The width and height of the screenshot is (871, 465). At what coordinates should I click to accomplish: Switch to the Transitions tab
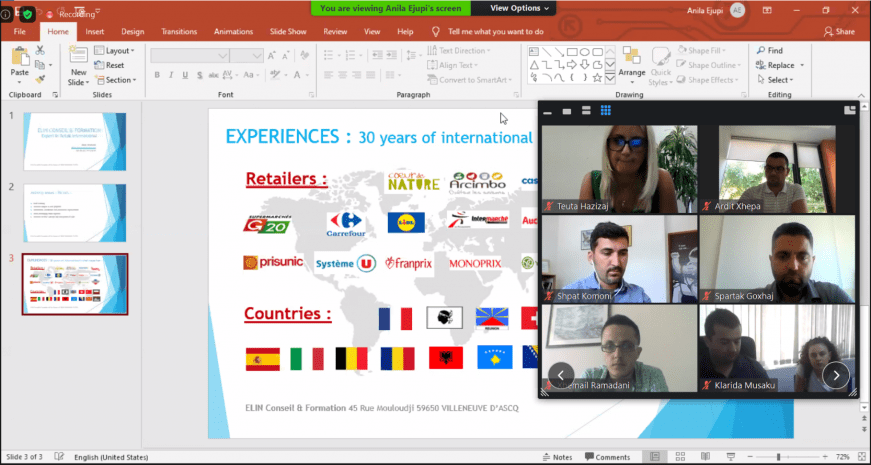pyautogui.click(x=179, y=32)
